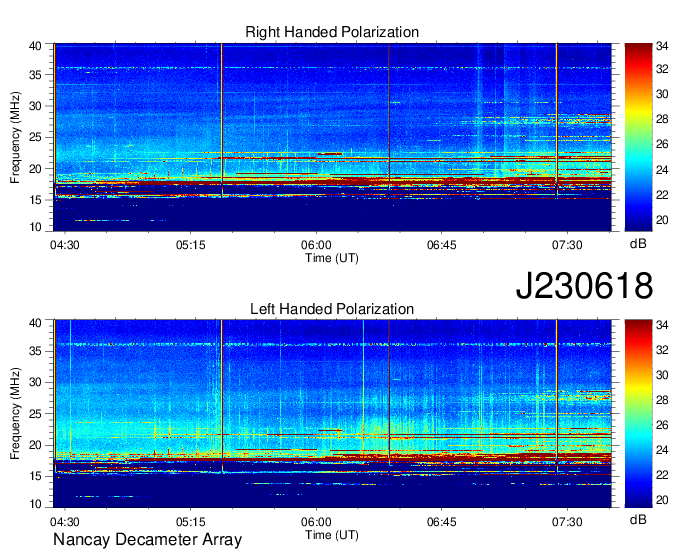Click the 07:30 tick under the Right Handed plot
Viewport: 680px width, 552px height.
[x=567, y=245]
